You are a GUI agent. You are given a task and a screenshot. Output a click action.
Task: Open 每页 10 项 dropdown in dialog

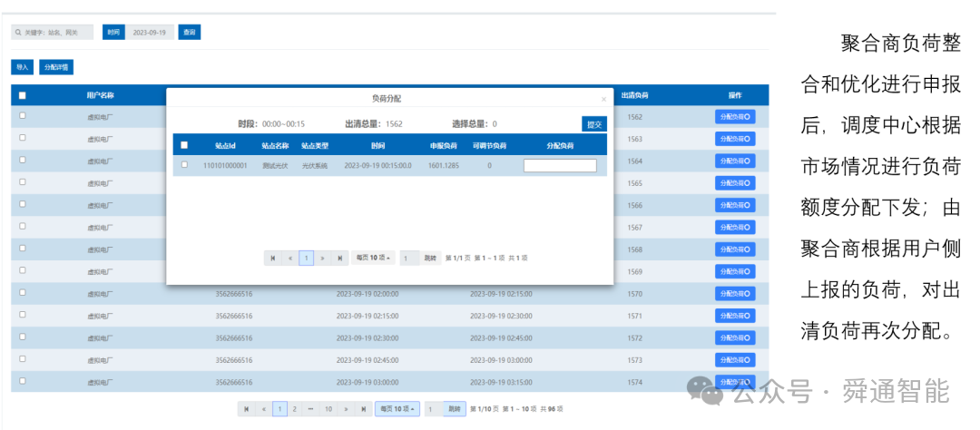pyautogui.click(x=373, y=258)
